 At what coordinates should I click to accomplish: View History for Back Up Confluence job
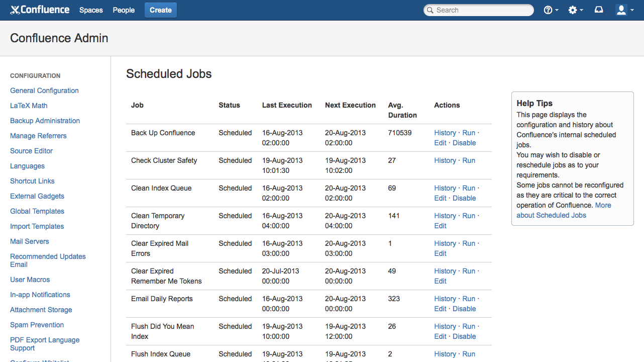445,133
